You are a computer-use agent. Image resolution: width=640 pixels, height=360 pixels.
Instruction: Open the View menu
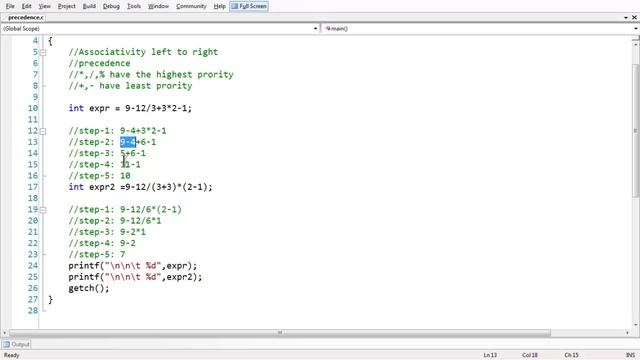tap(44, 6)
